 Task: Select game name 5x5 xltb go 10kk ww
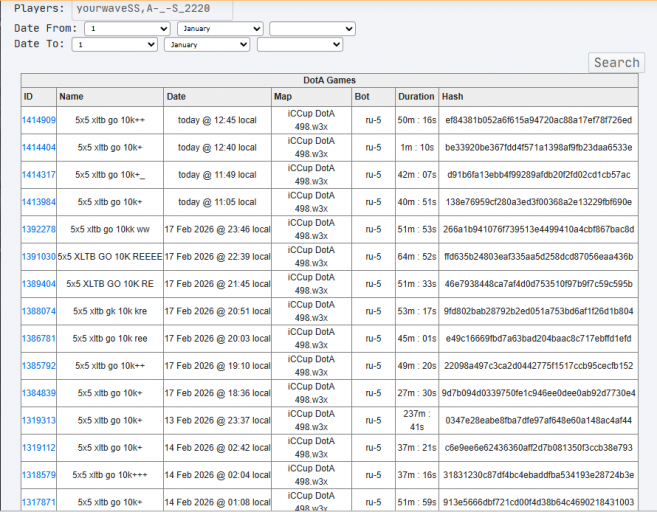pyautogui.click(x=110, y=229)
